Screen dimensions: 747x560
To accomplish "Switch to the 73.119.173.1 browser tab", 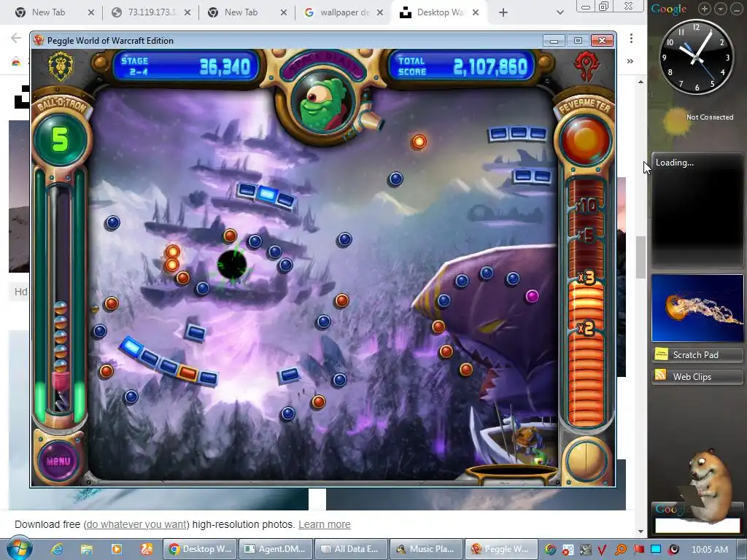I will point(150,12).
